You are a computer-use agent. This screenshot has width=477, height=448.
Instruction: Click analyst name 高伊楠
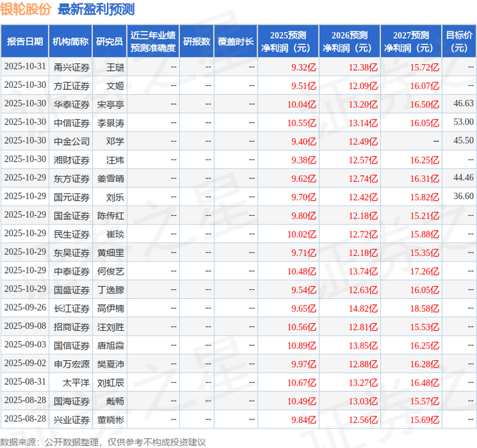pos(110,308)
